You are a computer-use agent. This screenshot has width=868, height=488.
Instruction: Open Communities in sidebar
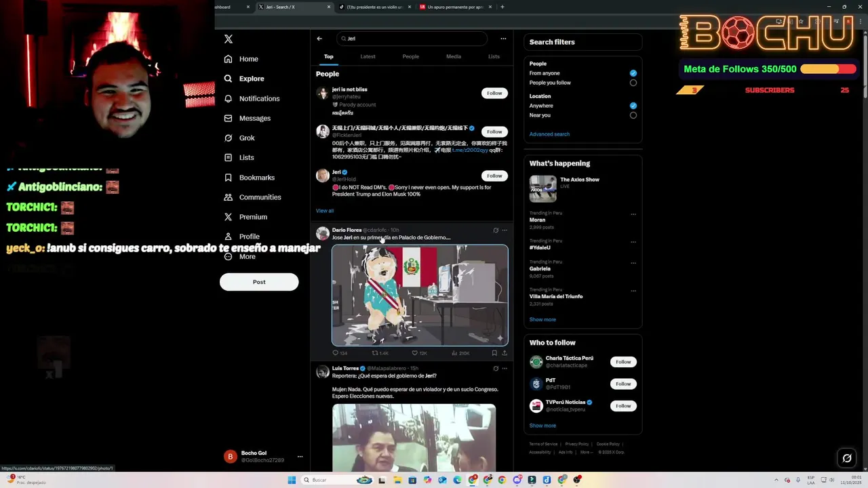point(252,197)
